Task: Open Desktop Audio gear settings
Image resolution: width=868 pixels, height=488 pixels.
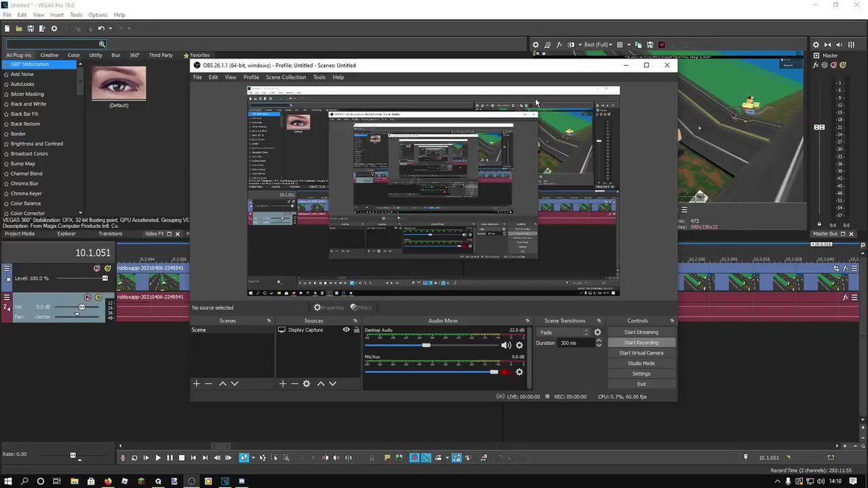Action: (519, 346)
